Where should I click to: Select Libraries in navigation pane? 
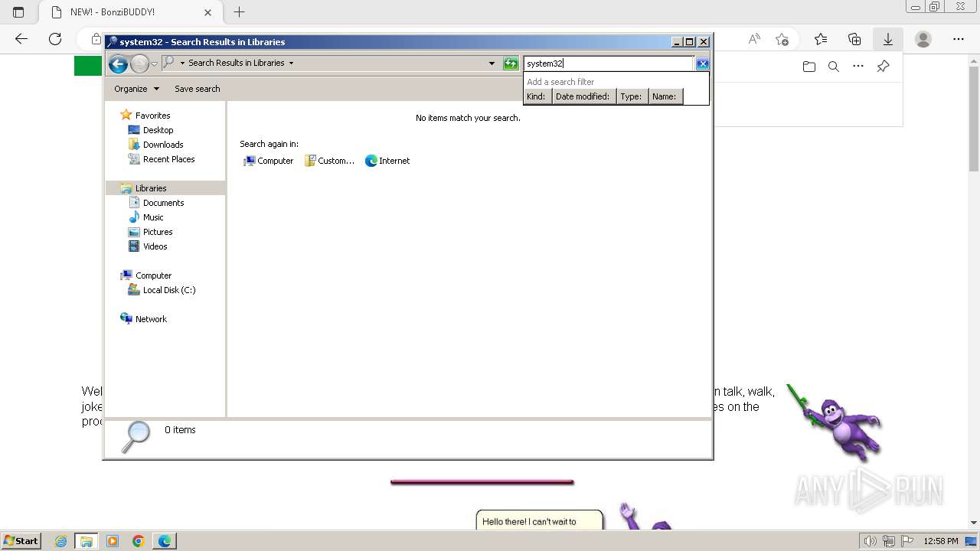(x=151, y=188)
